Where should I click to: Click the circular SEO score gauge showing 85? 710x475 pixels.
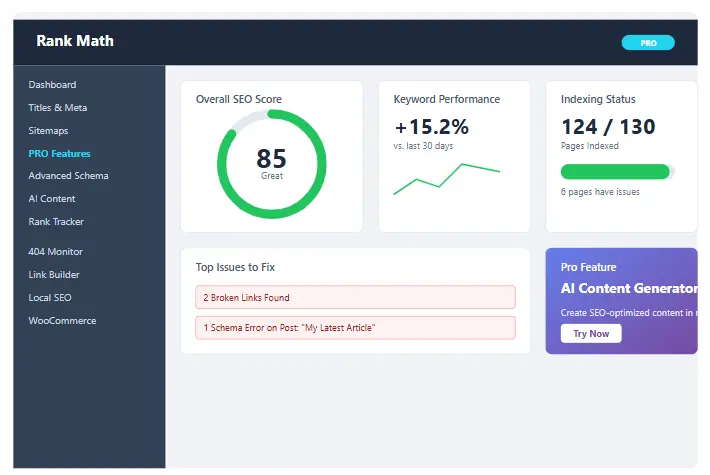pos(272,164)
